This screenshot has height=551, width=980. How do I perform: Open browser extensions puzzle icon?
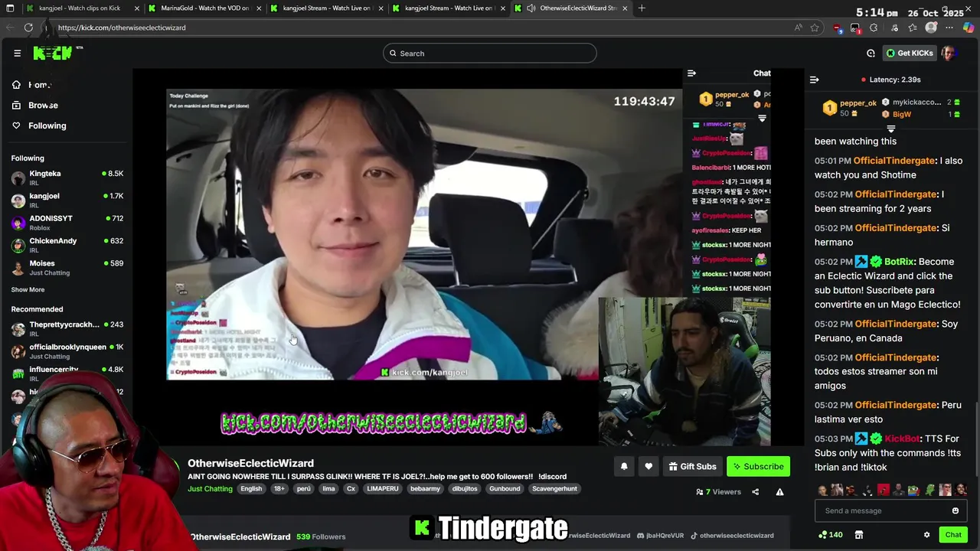coord(874,28)
